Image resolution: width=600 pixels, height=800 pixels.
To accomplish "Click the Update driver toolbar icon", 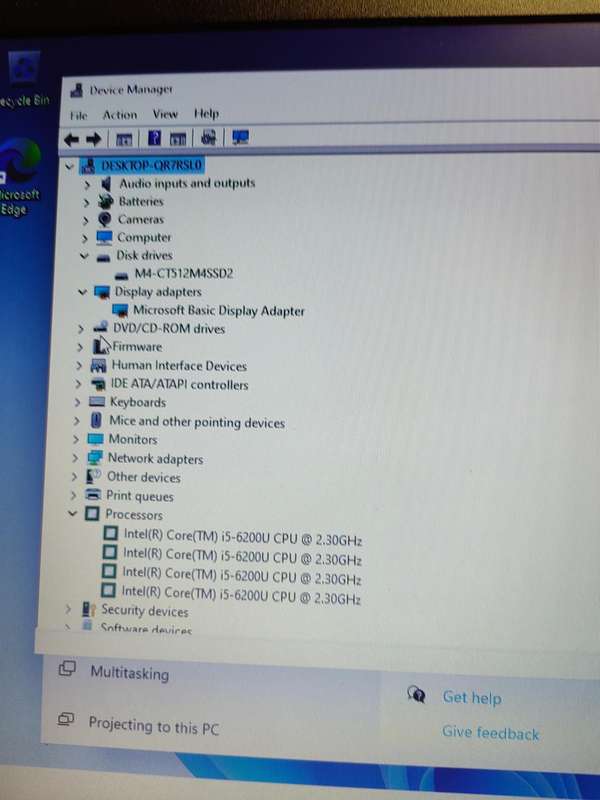I will click(x=178, y=138).
